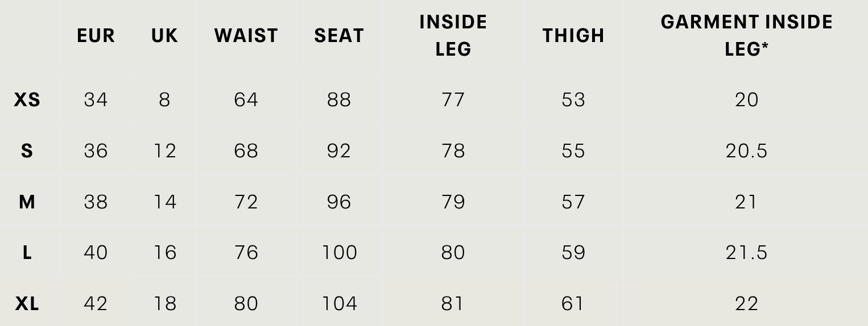The image size is (868, 326).
Task: Select the GARMENT INSIDE LEG* header
Action: (x=746, y=35)
